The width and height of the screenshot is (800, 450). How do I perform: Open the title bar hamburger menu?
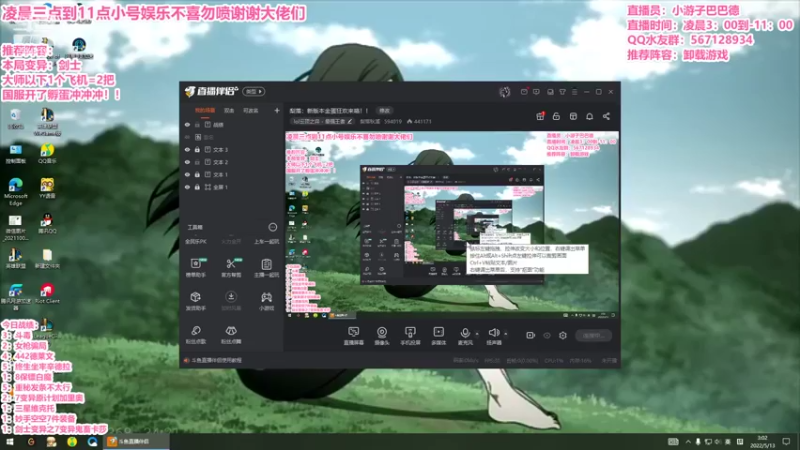[x=574, y=92]
